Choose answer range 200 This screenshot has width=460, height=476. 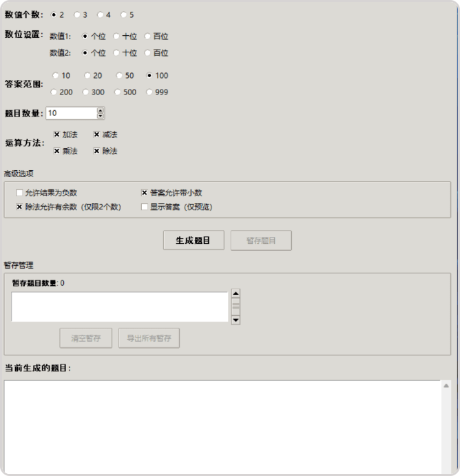click(55, 92)
